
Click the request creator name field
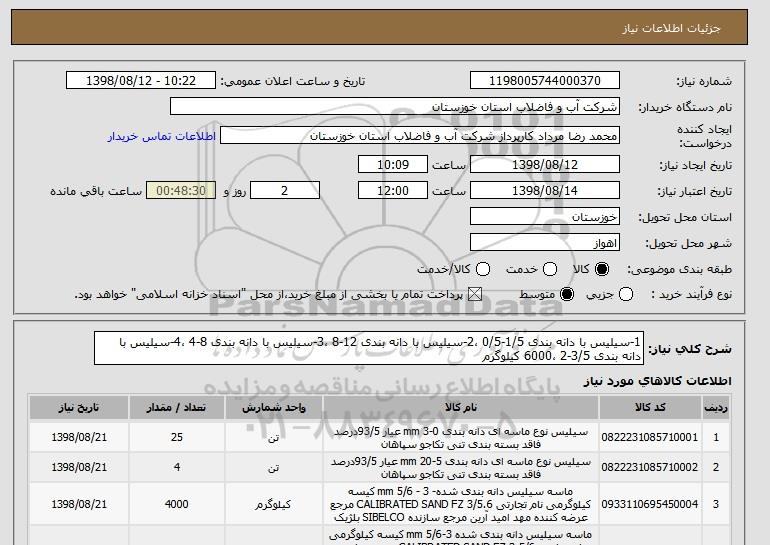420,136
